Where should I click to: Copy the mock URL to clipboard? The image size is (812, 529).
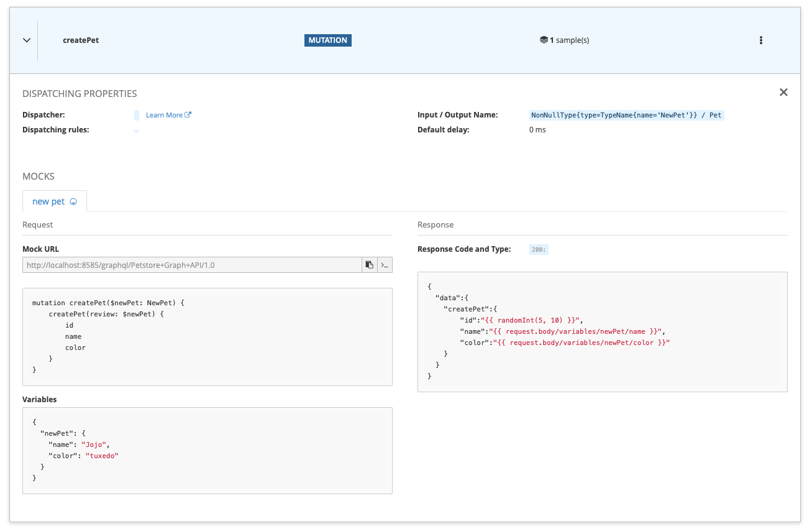click(x=370, y=264)
